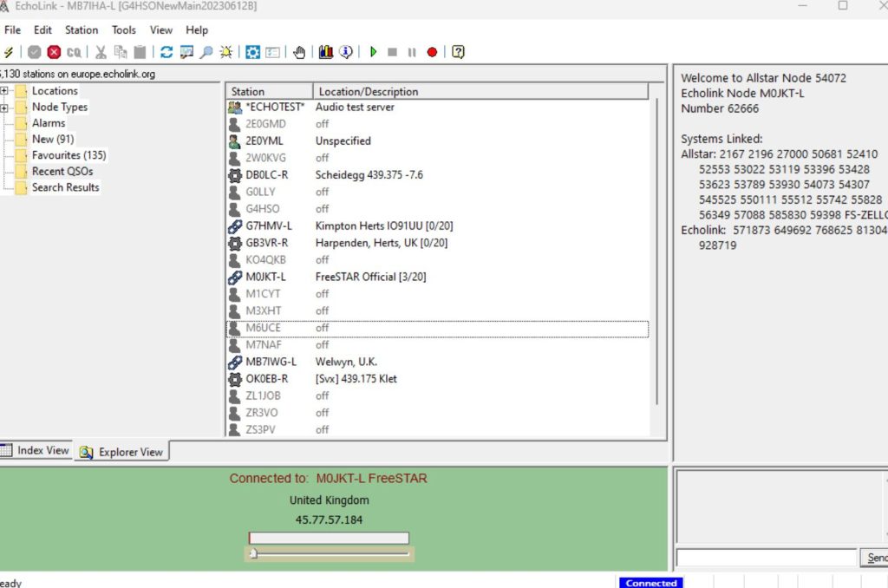Expand the Node Types tree node
The height and width of the screenshot is (588, 888).
4,107
